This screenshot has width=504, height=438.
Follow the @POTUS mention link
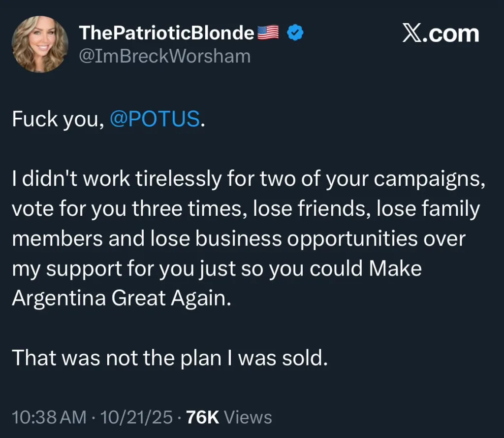click(x=155, y=119)
